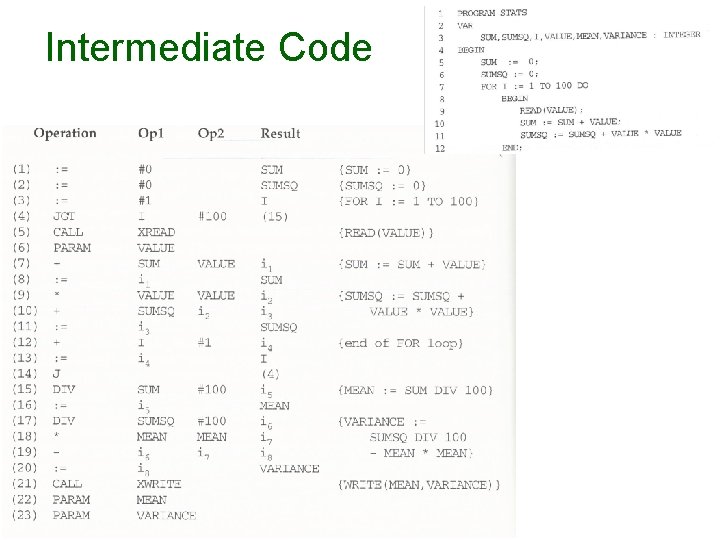
Task: Click "(4)" jump target in row (14)
Action: tap(270, 374)
